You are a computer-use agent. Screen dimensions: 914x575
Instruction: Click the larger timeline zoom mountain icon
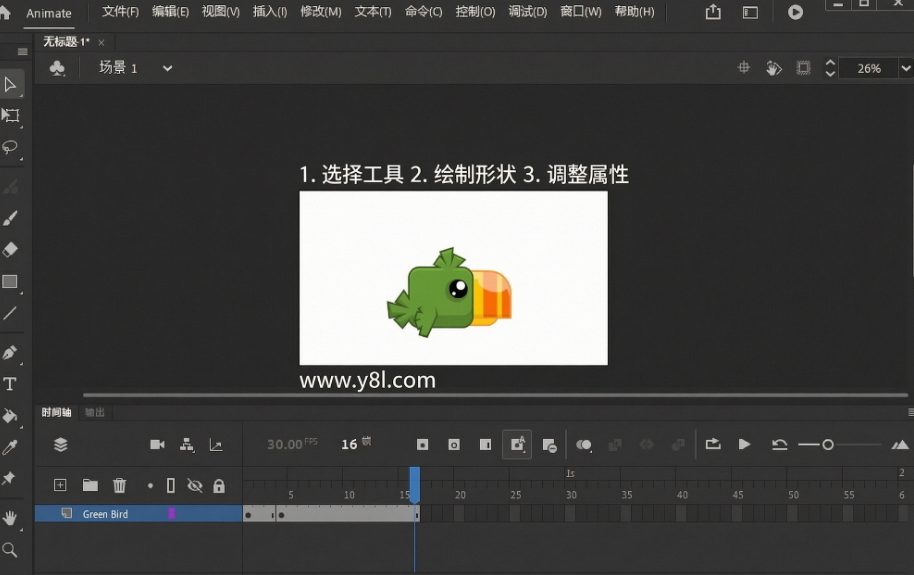(x=900, y=445)
